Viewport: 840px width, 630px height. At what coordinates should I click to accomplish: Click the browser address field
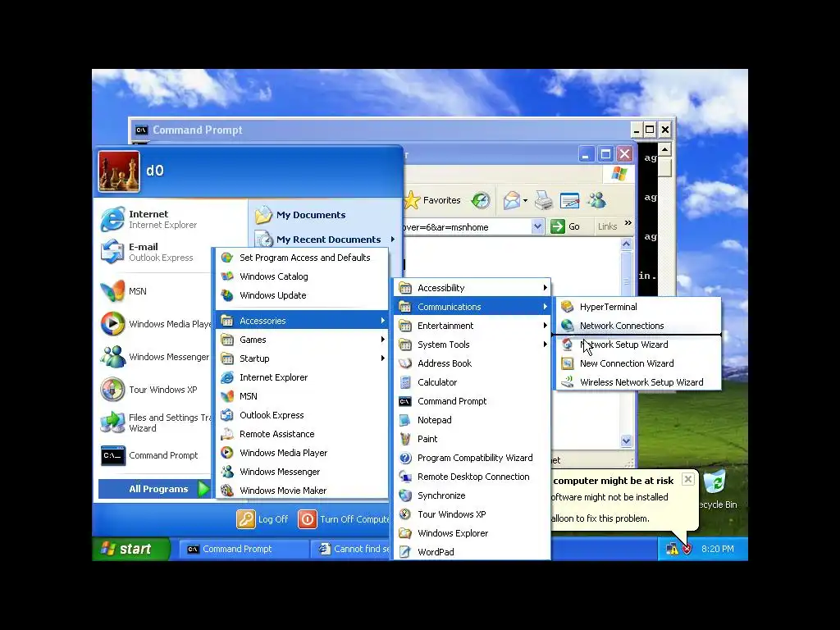tap(467, 227)
